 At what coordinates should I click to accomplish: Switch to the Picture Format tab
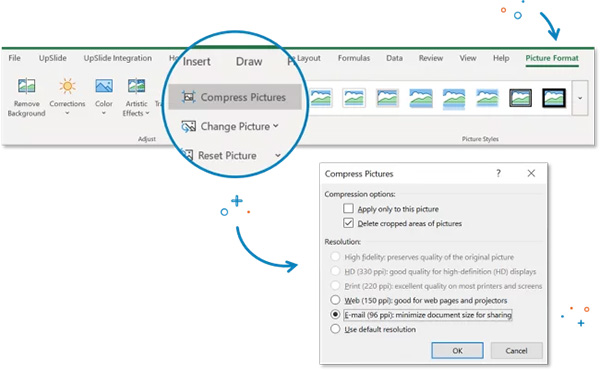pyautogui.click(x=552, y=58)
